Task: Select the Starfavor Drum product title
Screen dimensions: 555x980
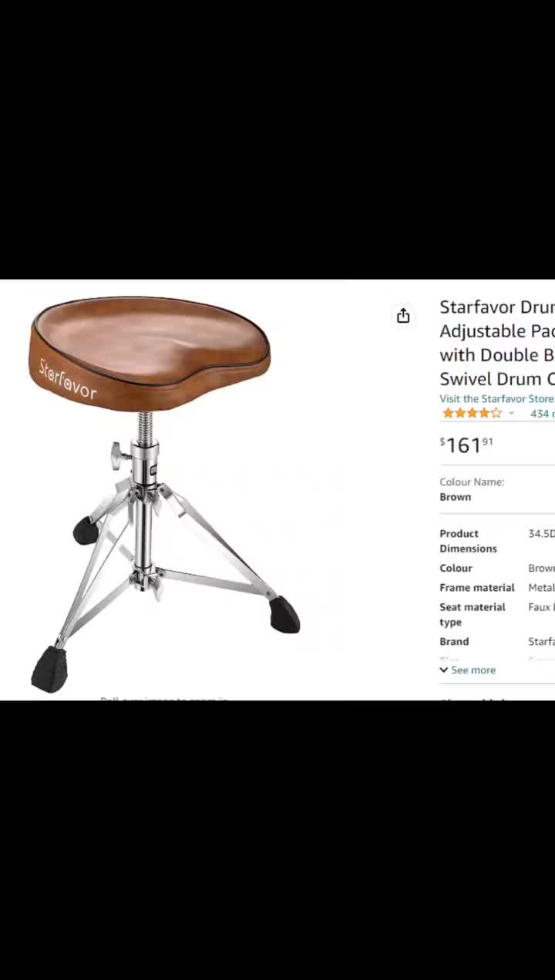Action: [x=497, y=343]
